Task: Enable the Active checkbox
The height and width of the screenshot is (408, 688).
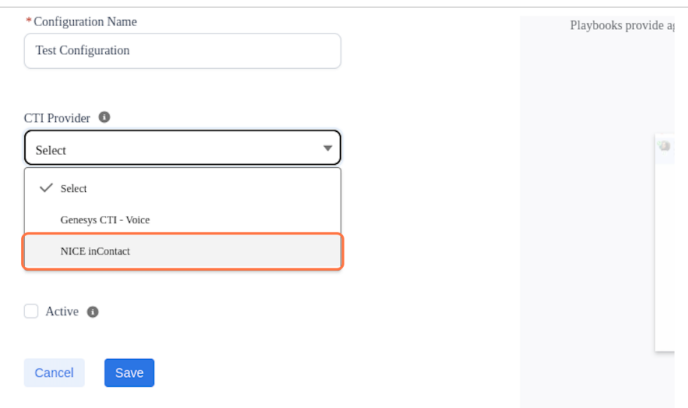Action: (31, 312)
